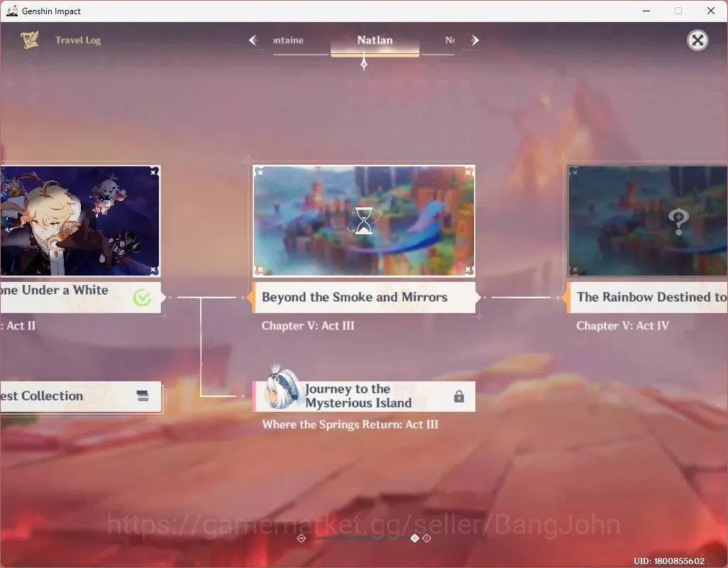Select The Rainbow Destined title card
The height and width of the screenshot is (568, 728).
pyautogui.click(x=647, y=297)
